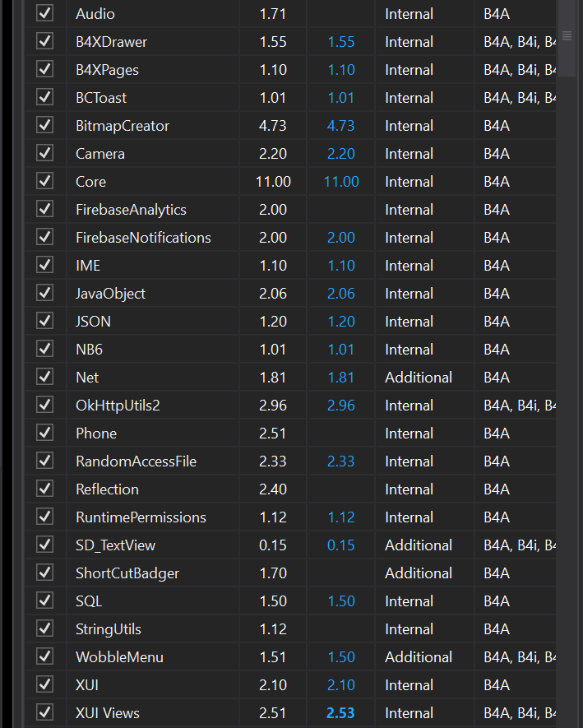Open WobbleMenu's blue 1.50 online version

coord(341,657)
